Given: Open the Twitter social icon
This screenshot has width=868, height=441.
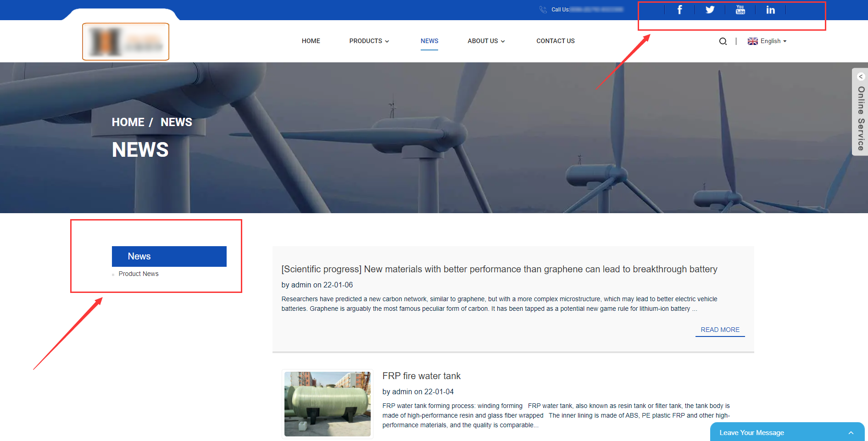Looking at the screenshot, I should pyautogui.click(x=710, y=10).
